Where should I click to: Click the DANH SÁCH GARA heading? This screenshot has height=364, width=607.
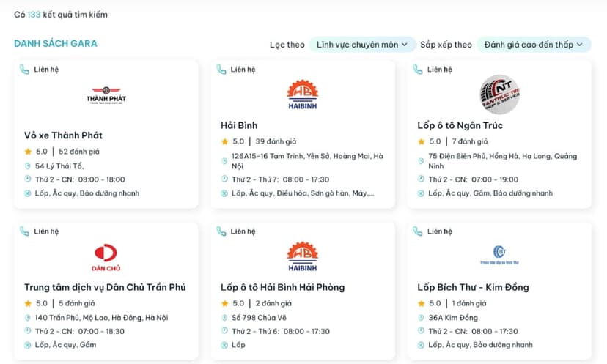tap(56, 44)
